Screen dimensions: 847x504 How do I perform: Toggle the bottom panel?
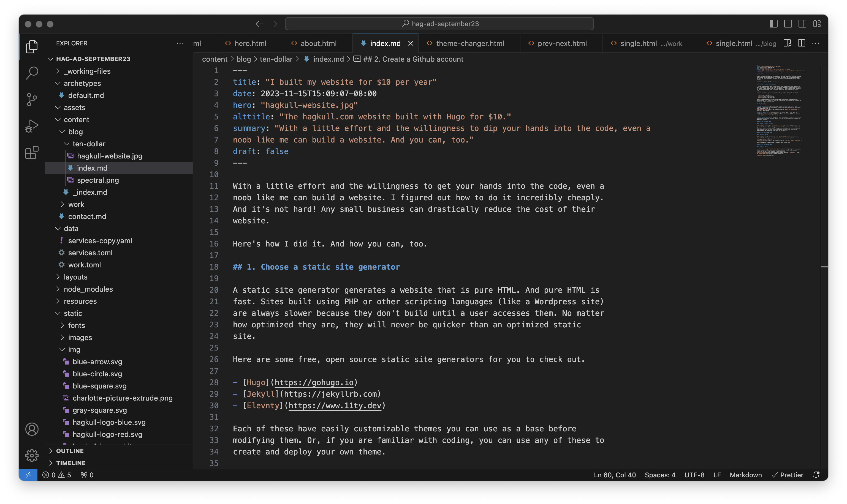point(788,24)
